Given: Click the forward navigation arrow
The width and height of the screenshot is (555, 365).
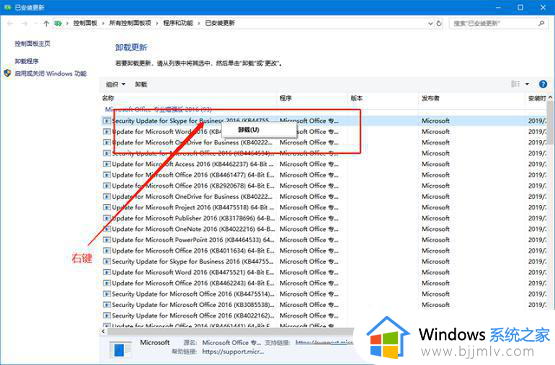Looking at the screenshot, I should point(24,23).
